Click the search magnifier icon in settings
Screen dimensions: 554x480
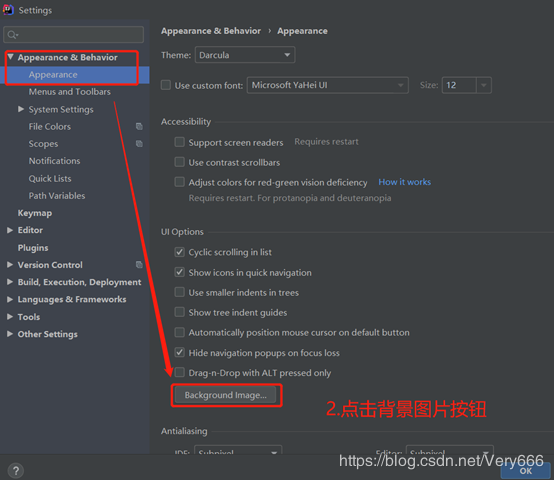(x=12, y=35)
